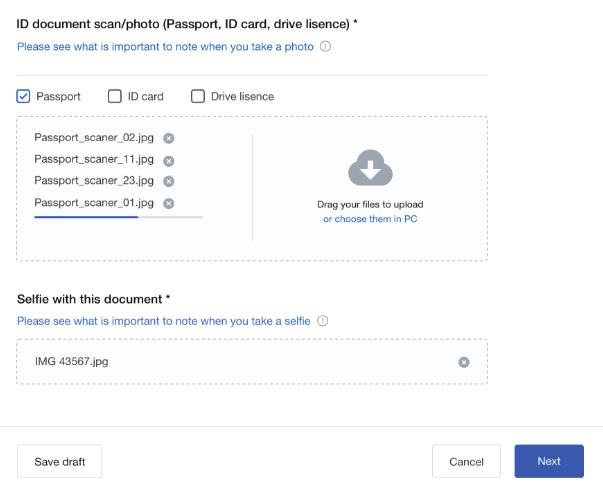Click the Cancel button
Viewport: 603px width, 495px height.
(466, 461)
